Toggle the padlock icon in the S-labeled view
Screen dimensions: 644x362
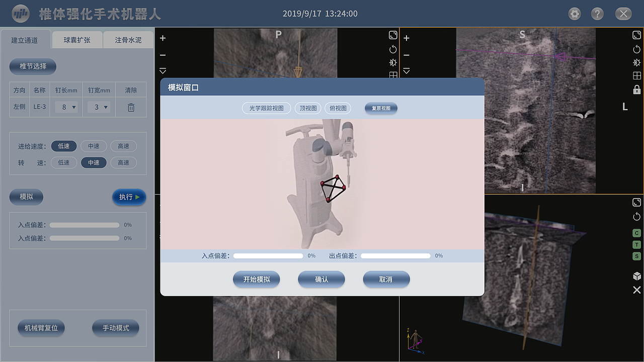636,89
